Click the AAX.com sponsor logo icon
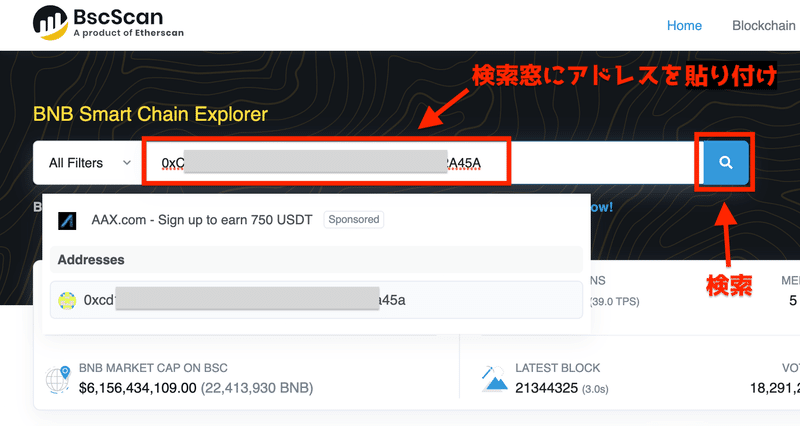Image resolution: width=800 pixels, height=426 pixels. click(67, 221)
